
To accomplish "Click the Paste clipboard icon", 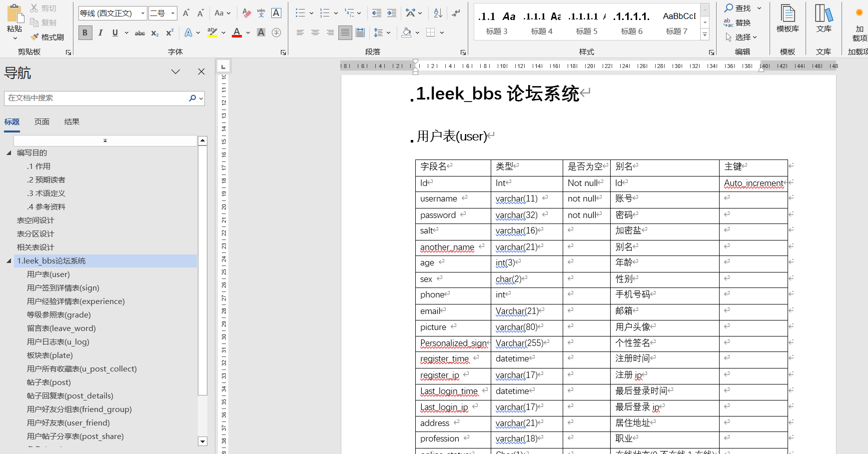I will click(14, 13).
